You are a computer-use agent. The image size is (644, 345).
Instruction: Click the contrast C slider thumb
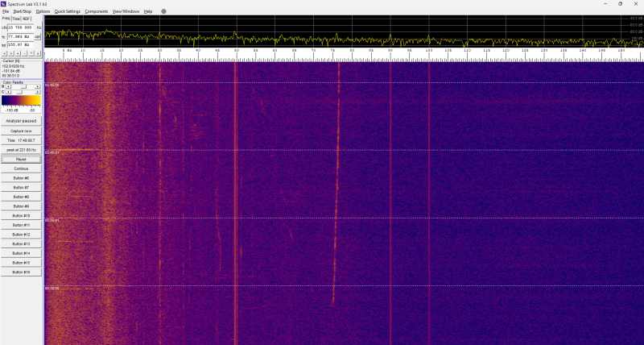(19, 92)
